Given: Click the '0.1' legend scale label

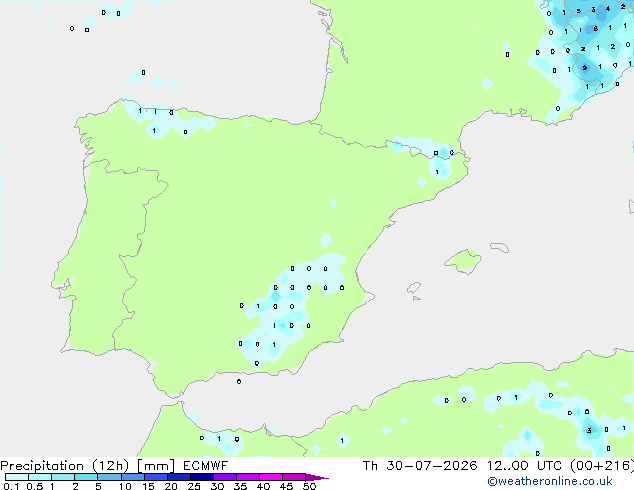Looking at the screenshot, I should click(11, 486).
